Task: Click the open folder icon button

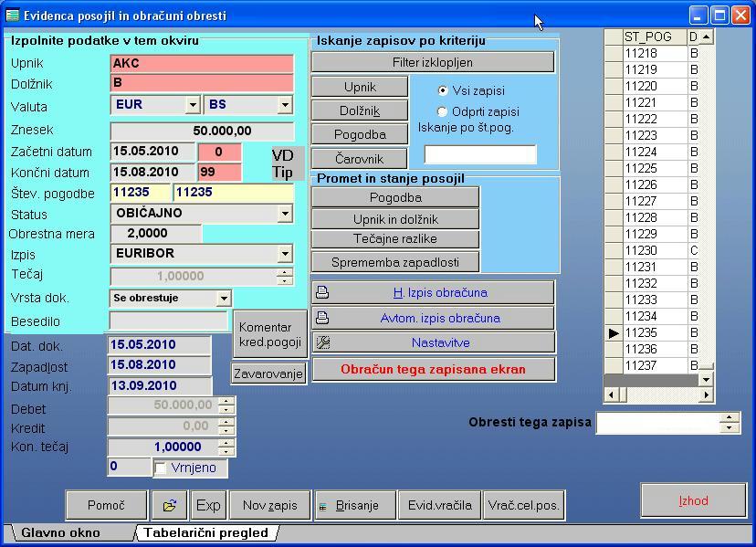Action: click(x=170, y=505)
